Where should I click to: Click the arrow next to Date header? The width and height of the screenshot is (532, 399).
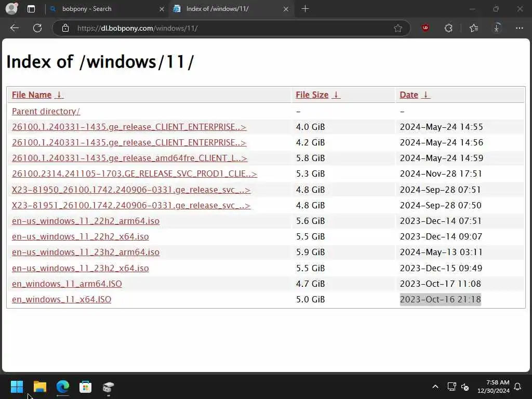pos(425,95)
